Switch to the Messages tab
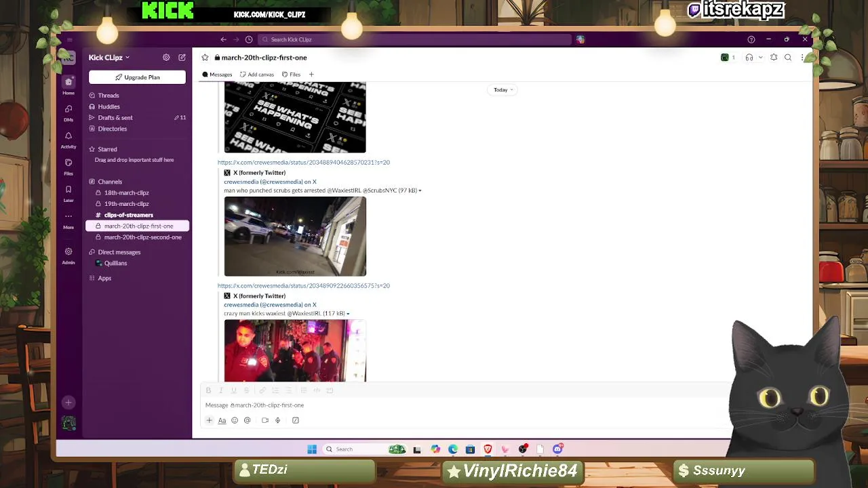This screenshot has width=868, height=488. tap(217, 75)
